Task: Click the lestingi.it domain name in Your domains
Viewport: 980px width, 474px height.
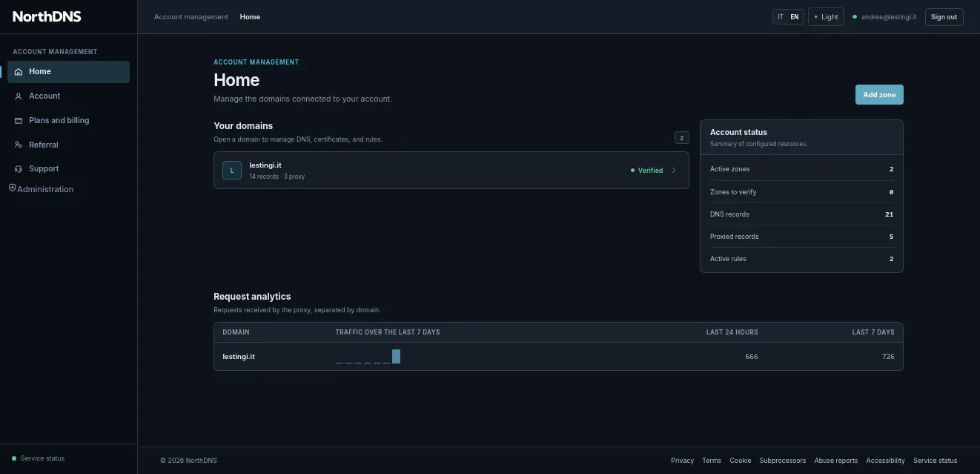Action: pyautogui.click(x=265, y=165)
